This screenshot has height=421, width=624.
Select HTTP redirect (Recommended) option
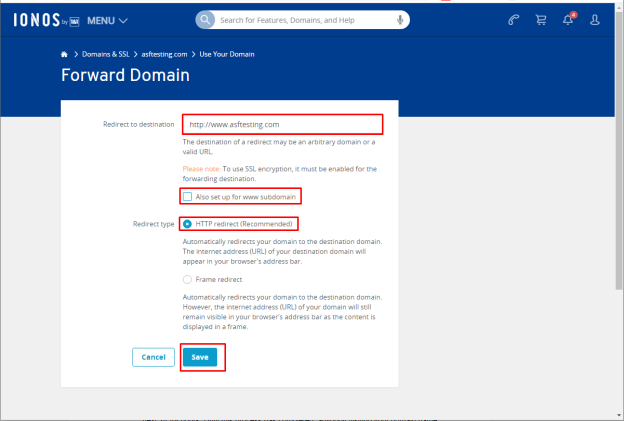(187, 224)
